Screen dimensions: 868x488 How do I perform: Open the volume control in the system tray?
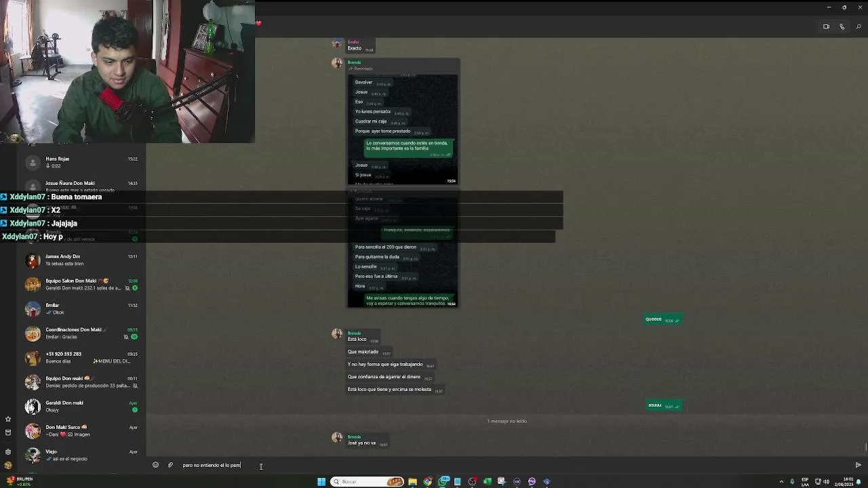tap(827, 482)
